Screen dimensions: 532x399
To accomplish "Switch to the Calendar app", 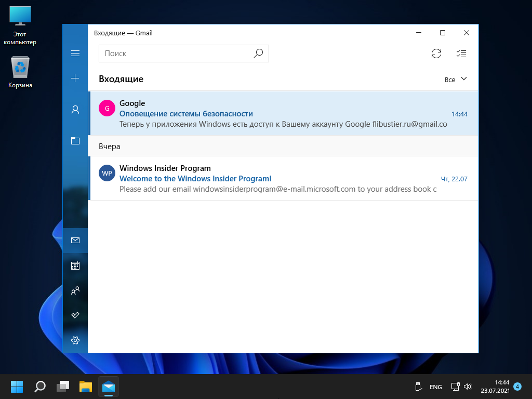I will point(75,265).
